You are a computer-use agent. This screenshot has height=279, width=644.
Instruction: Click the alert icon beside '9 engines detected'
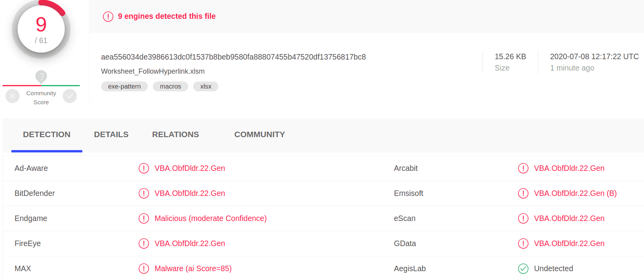(108, 16)
